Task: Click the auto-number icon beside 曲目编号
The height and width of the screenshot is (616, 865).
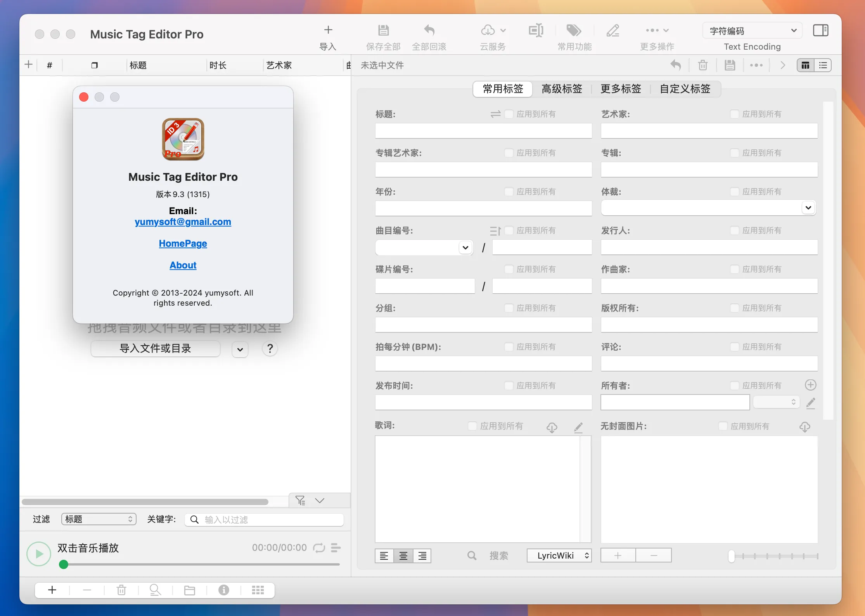Action: (x=495, y=231)
